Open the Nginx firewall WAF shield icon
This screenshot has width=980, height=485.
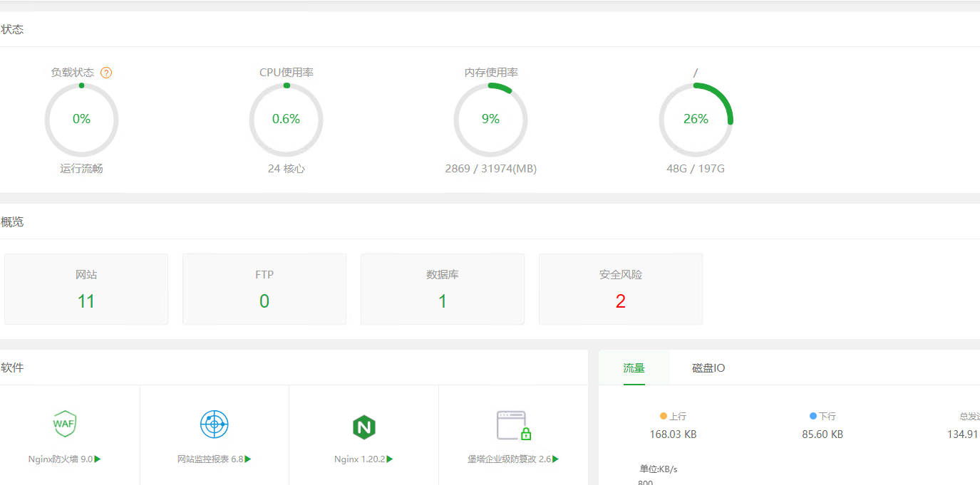tap(64, 424)
